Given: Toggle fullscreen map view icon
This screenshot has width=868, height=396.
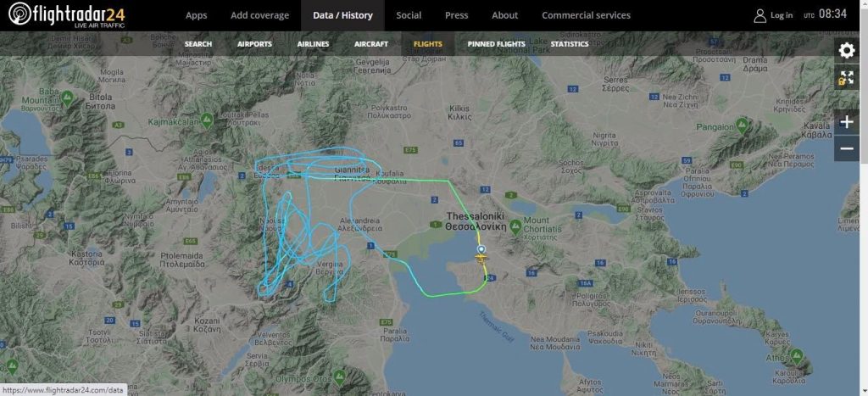Looking at the screenshot, I should click(847, 77).
